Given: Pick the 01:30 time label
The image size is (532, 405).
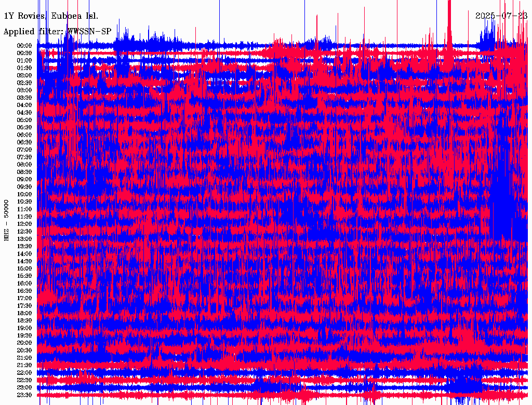Looking at the screenshot, I should (x=24, y=68).
